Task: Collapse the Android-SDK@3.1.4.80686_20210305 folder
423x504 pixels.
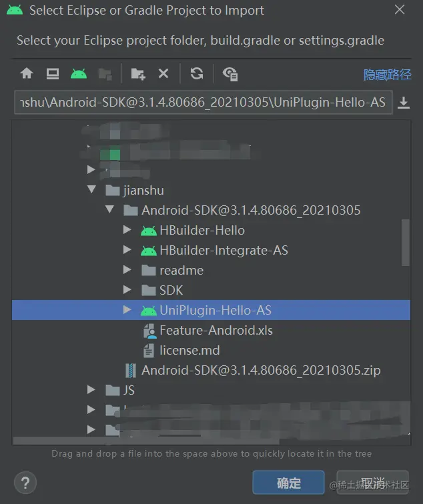Action: click(x=109, y=209)
